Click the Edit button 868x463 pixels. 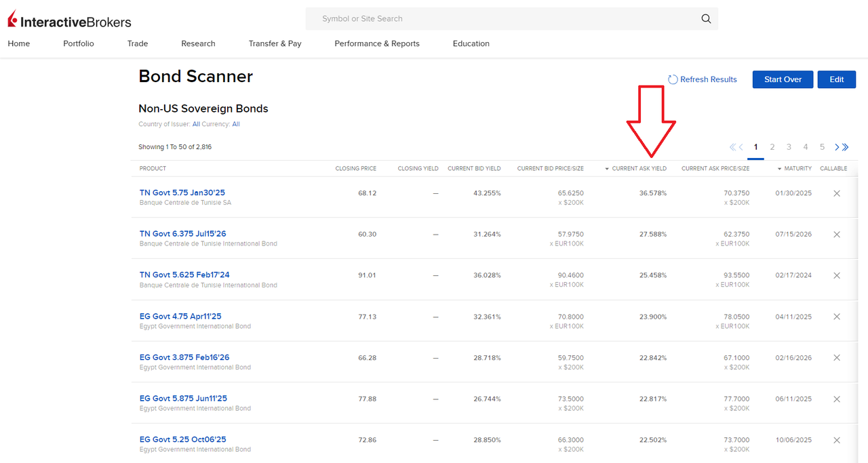coord(837,79)
